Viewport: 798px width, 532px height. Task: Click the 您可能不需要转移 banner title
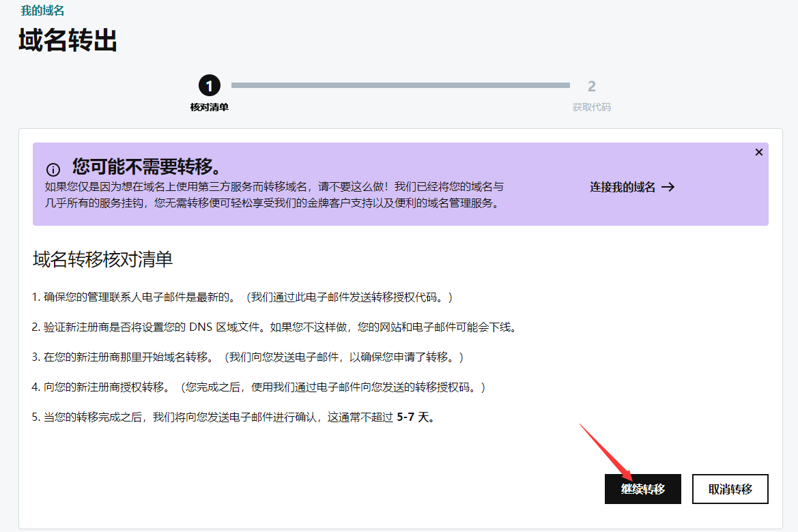[x=147, y=167]
